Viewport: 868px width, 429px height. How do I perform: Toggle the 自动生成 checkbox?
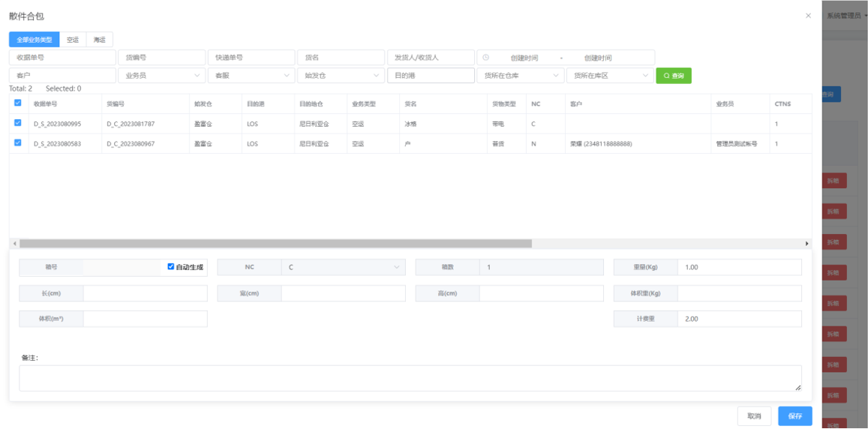(x=171, y=267)
